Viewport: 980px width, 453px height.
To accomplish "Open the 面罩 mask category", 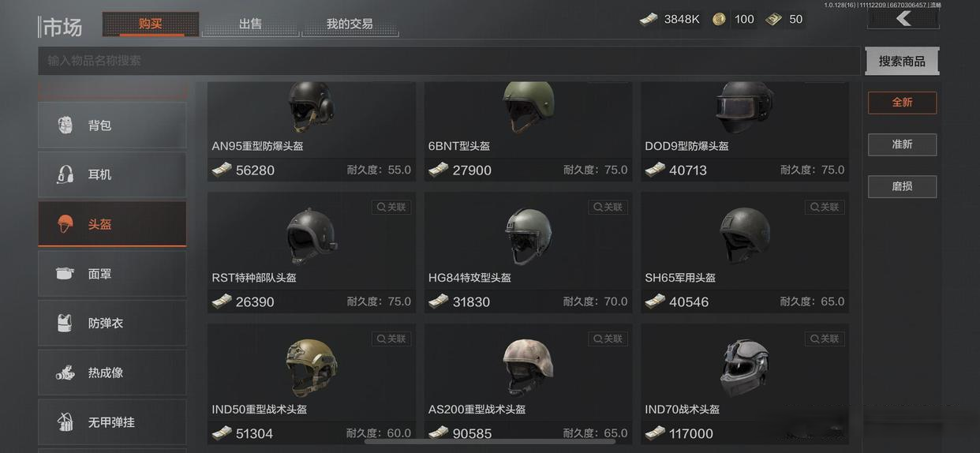I will pos(112,274).
